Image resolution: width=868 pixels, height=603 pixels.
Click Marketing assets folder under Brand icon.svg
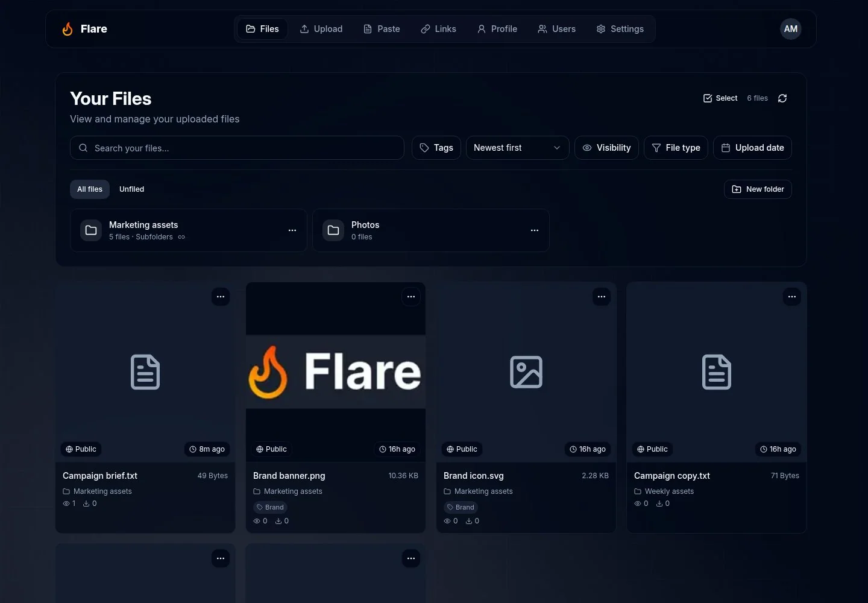coord(478,491)
